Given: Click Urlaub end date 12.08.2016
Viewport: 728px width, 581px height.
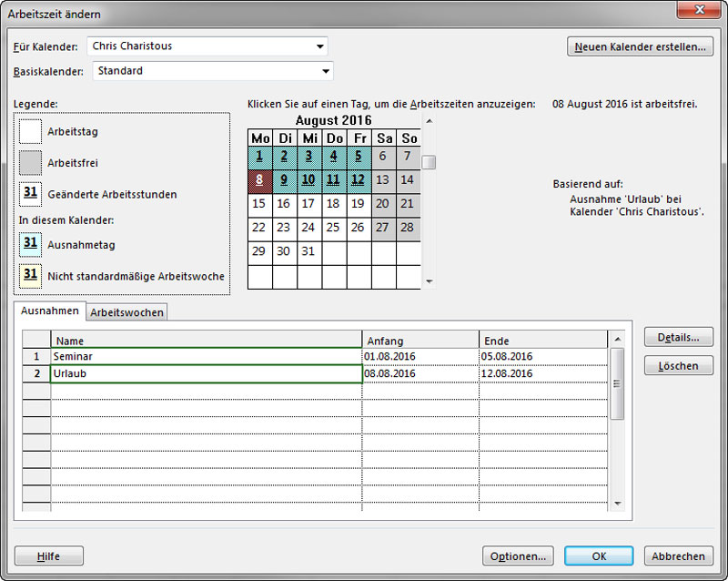Looking at the screenshot, I should tap(542, 373).
